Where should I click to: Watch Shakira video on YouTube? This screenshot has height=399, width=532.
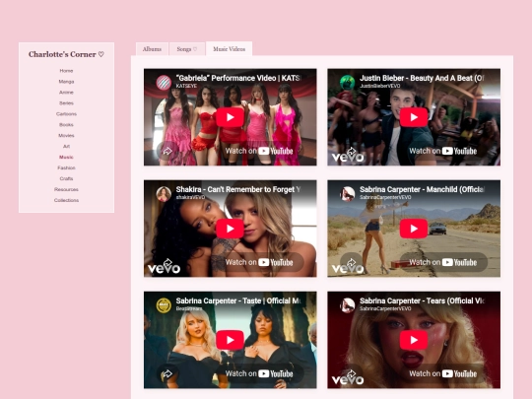click(x=259, y=262)
